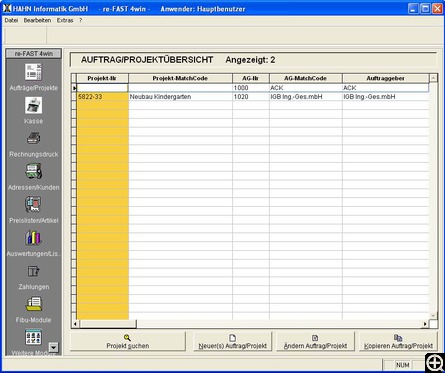The image size is (445, 373).
Task: Open the Extras menu
Action: (65, 20)
